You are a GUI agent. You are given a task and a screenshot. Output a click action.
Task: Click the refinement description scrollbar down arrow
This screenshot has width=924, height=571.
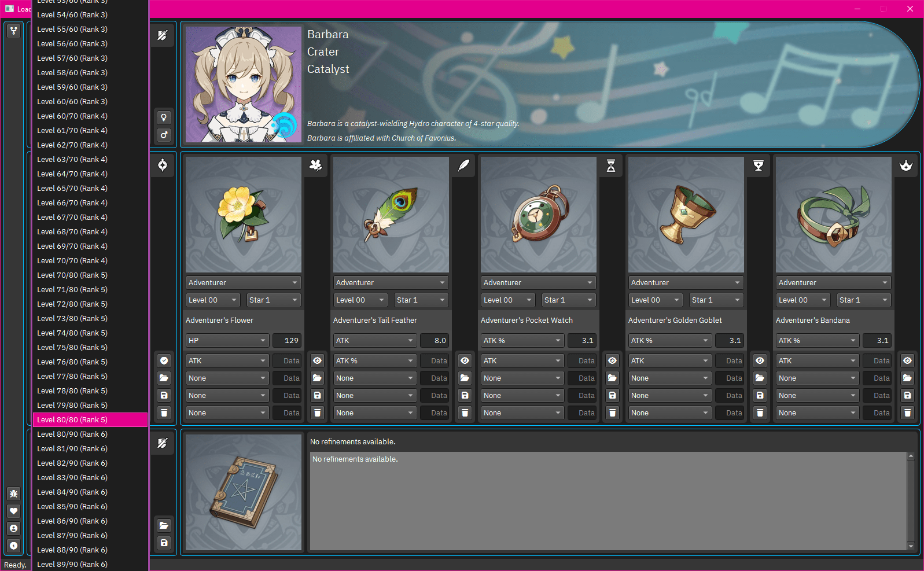click(x=911, y=546)
